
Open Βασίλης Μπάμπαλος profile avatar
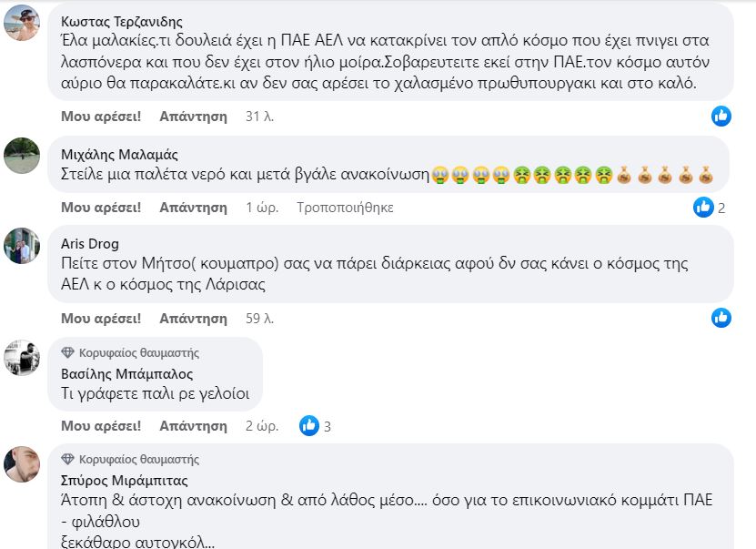click(x=22, y=356)
